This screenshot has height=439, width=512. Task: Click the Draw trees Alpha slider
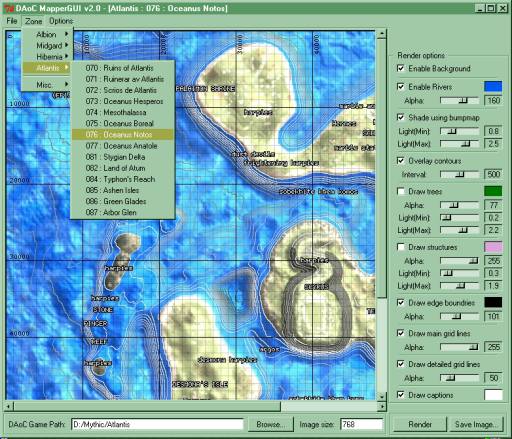tap(459, 205)
